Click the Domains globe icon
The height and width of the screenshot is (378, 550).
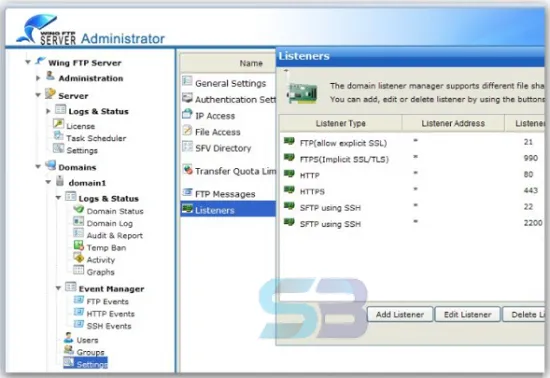51,165
